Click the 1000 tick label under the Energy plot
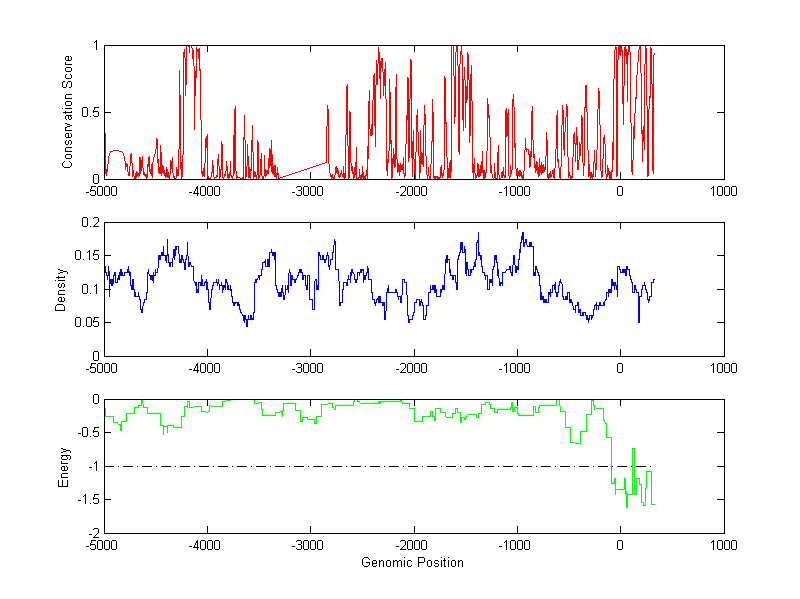 tap(723, 545)
